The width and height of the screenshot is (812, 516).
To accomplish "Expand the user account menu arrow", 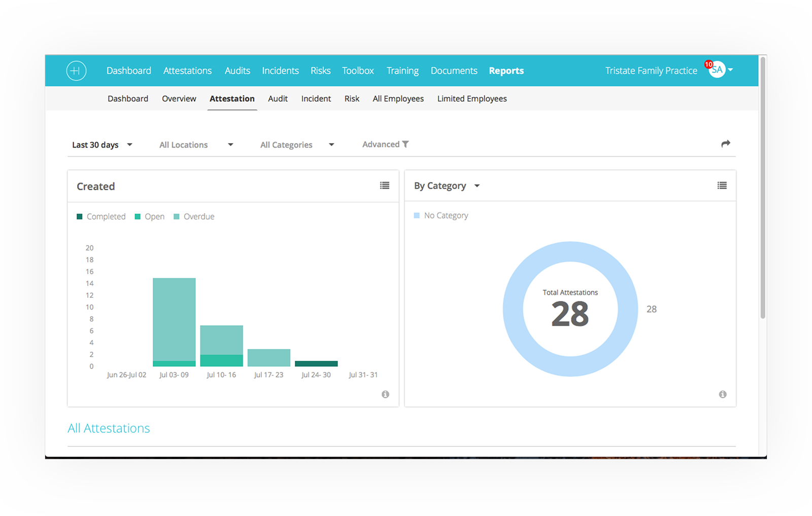I will (730, 70).
